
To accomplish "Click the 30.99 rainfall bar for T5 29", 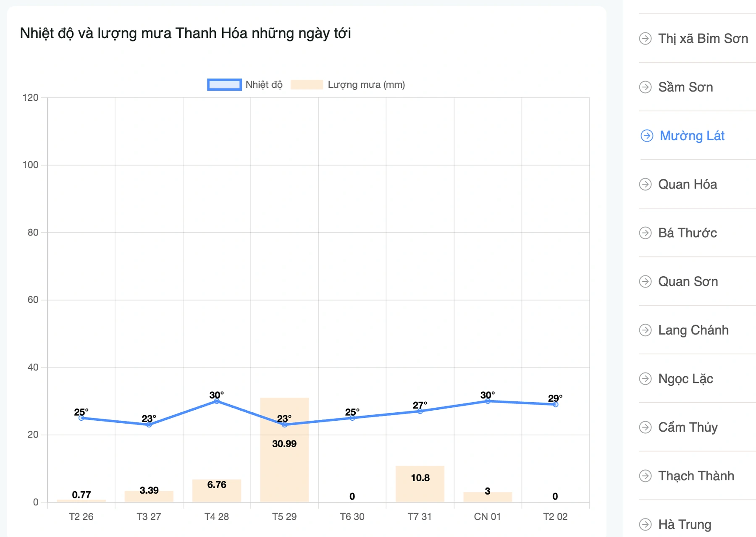I will click(x=284, y=462).
